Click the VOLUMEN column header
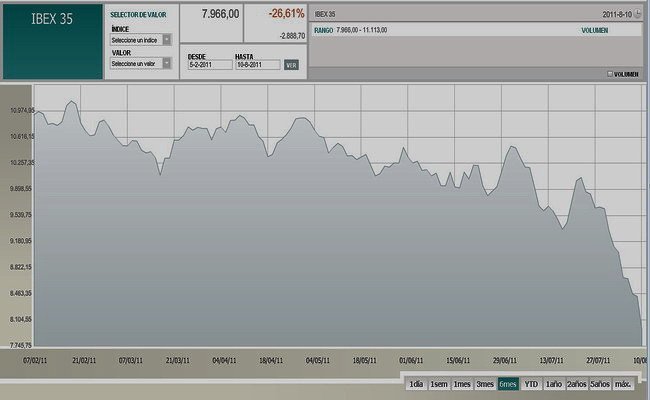Screen dimensions: 650x400 pos(594,30)
